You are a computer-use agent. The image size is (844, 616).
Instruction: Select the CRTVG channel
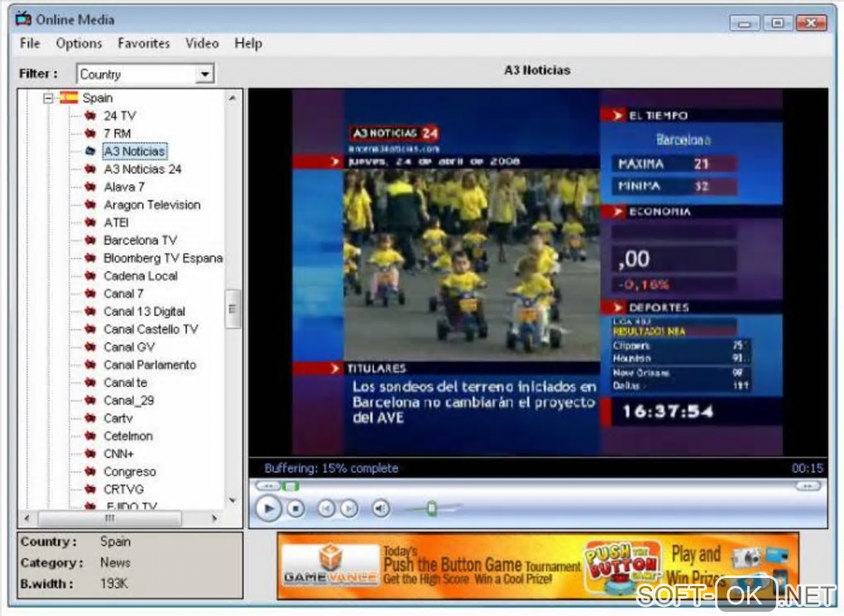124,489
